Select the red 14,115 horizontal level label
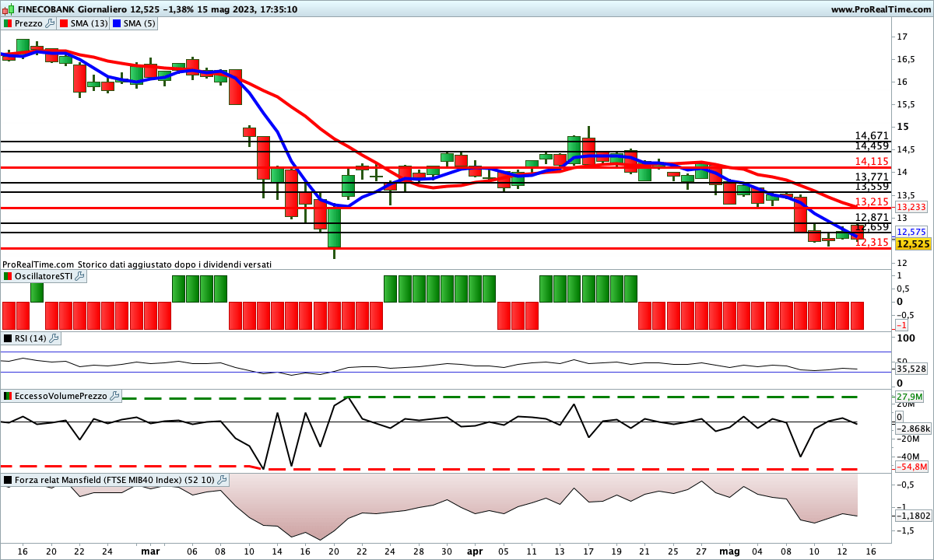Screen dimensions: 934x560 coord(872,161)
